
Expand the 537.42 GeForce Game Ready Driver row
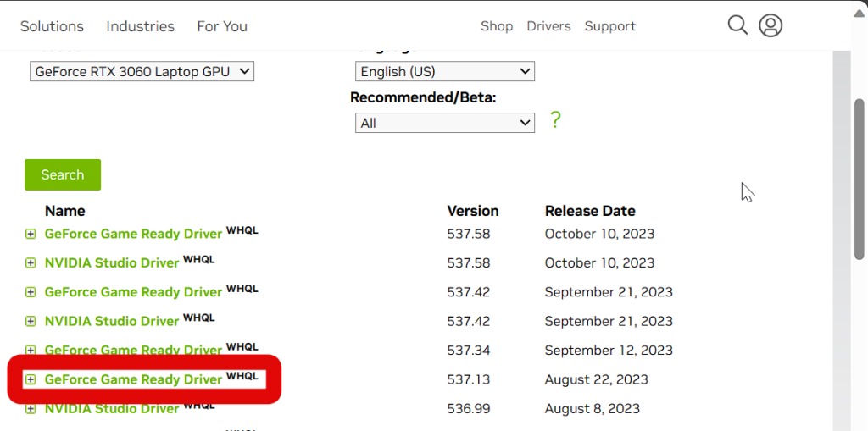[x=31, y=292]
